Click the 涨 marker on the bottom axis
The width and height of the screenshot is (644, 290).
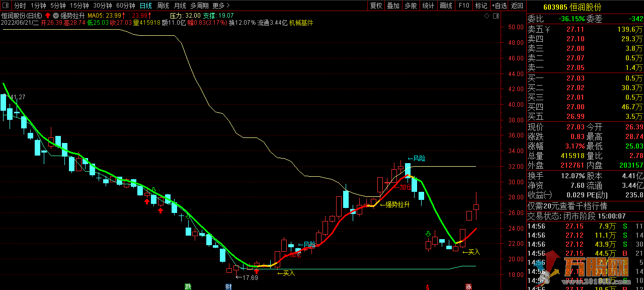point(468,286)
